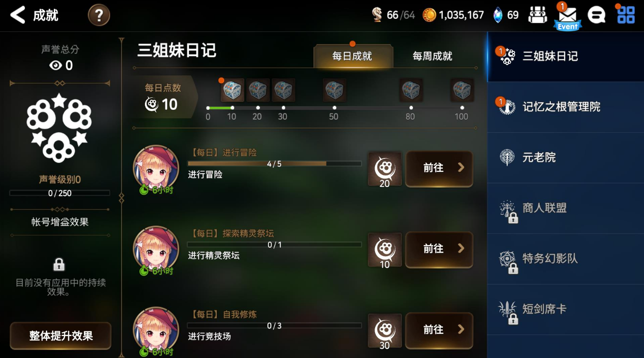The height and width of the screenshot is (358, 644).
Task: Tap the character portrait for 自我修炼
Action: click(156, 329)
